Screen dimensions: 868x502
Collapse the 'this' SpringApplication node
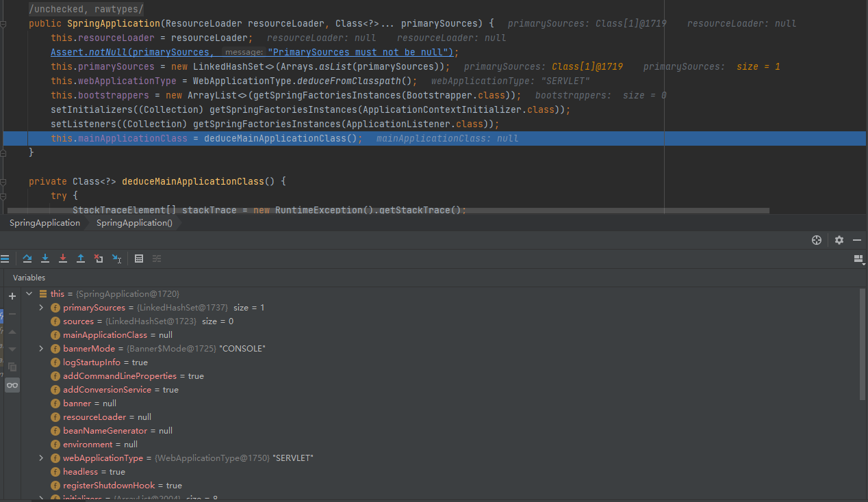(x=29, y=294)
